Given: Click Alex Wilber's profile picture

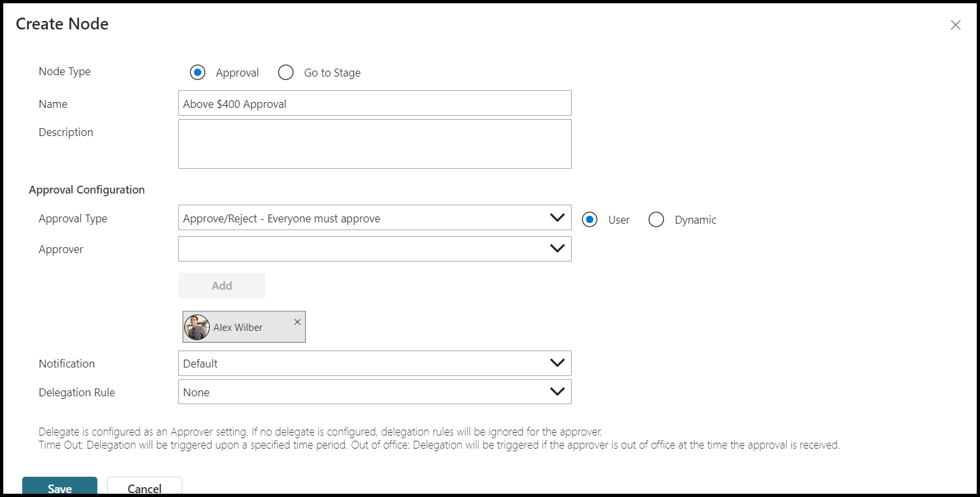Looking at the screenshot, I should click(197, 327).
